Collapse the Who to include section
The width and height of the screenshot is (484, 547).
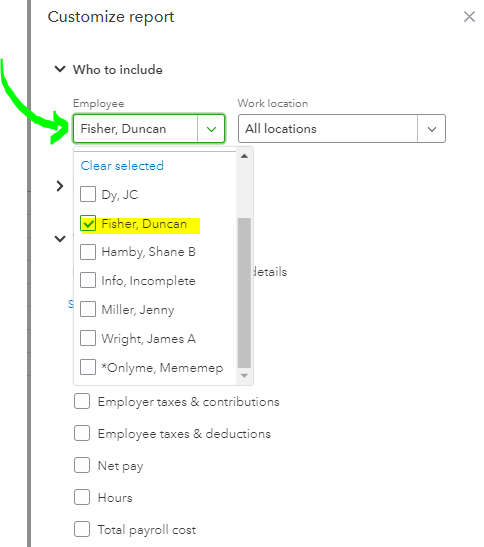tap(60, 69)
